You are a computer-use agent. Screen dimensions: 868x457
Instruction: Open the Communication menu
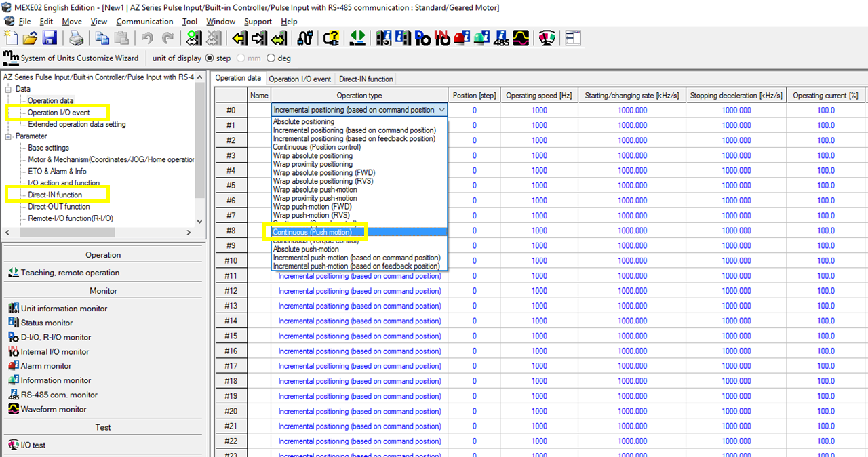[x=144, y=22]
